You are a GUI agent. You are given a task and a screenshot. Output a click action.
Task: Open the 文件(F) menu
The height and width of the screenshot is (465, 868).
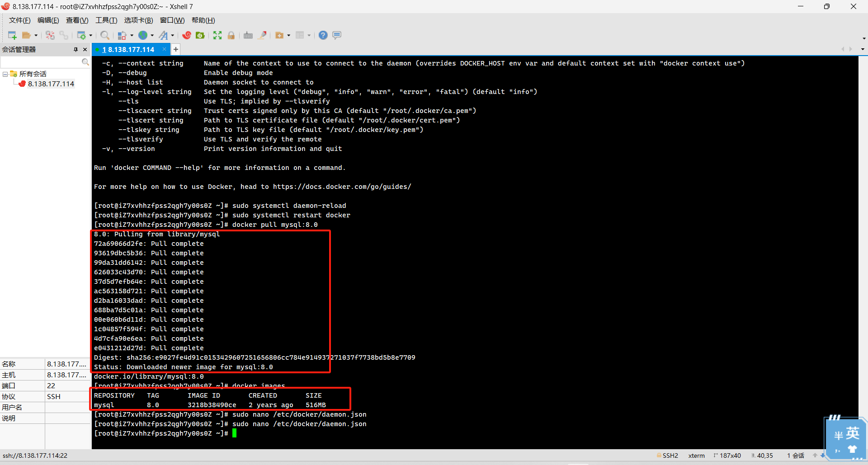tap(19, 20)
